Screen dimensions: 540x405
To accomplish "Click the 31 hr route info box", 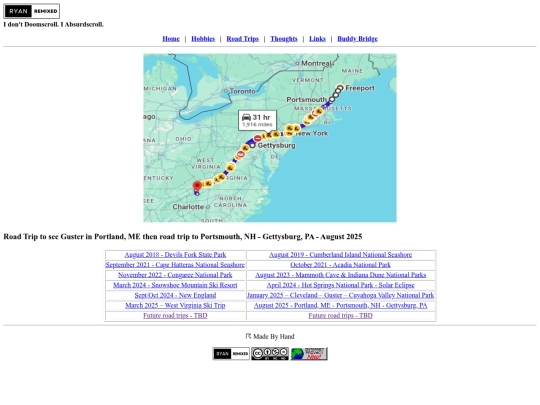I will 257,120.
